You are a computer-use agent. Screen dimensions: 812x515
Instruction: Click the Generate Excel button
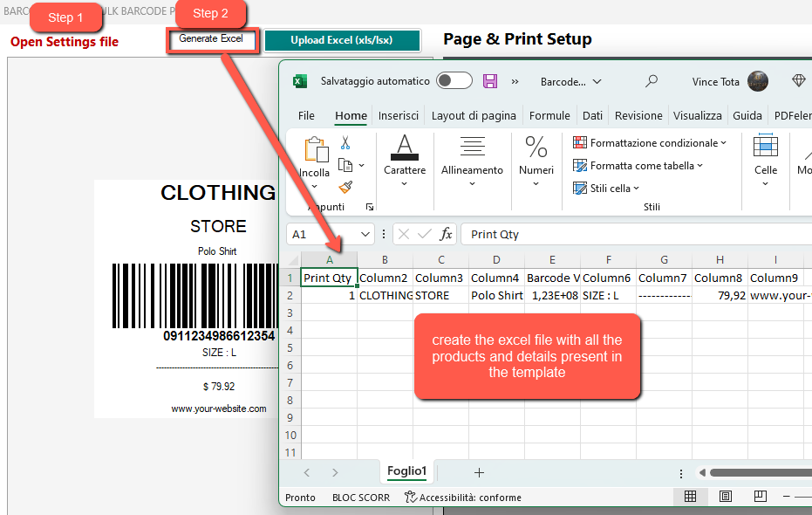(x=212, y=39)
